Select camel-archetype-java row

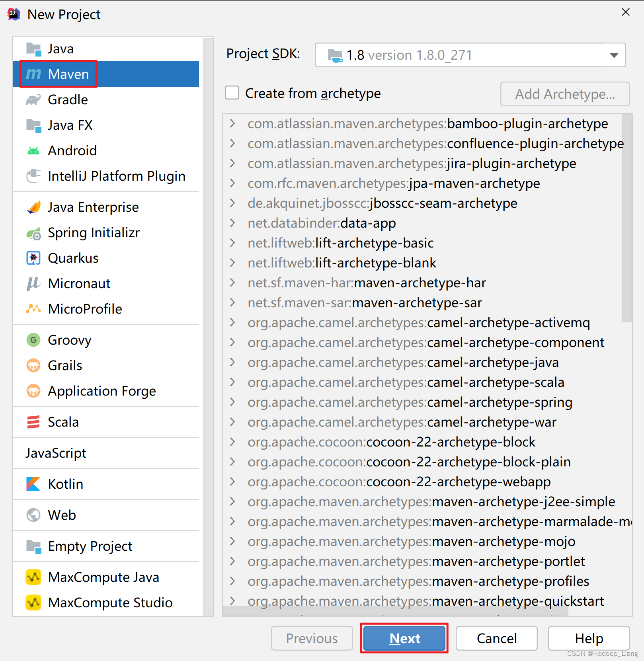point(427,362)
